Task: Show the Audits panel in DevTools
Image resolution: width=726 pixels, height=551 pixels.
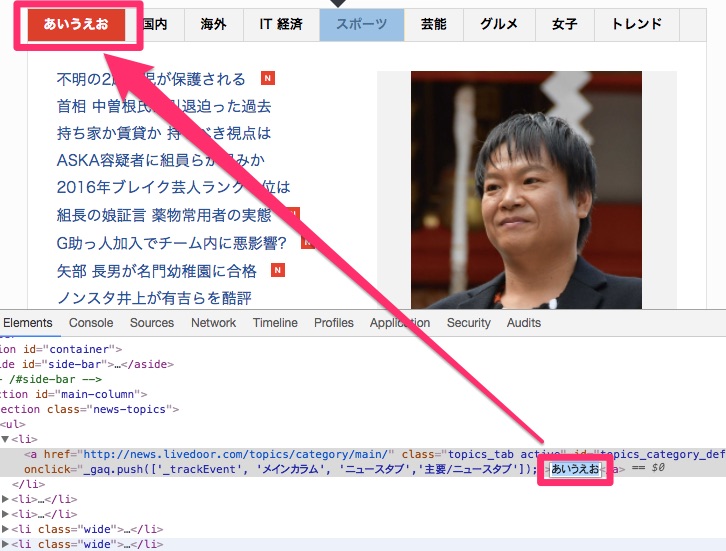Action: click(524, 323)
